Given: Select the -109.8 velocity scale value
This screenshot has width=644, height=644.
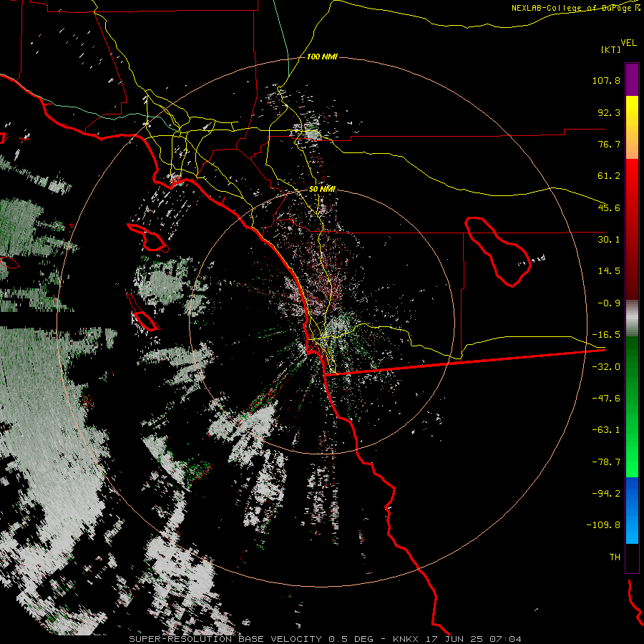Looking at the screenshot, I should pyautogui.click(x=603, y=525).
